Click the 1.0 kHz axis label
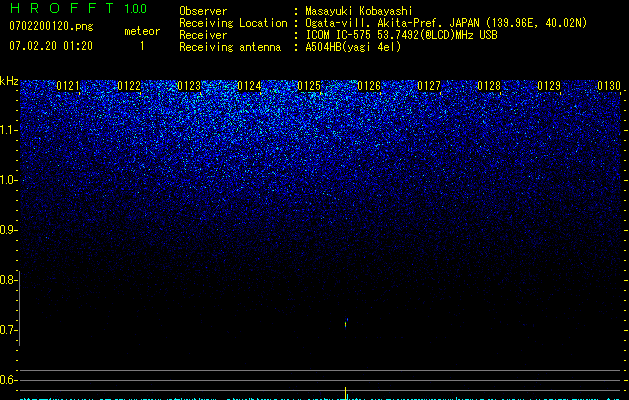This screenshot has height=400, width=629. pos(8,180)
